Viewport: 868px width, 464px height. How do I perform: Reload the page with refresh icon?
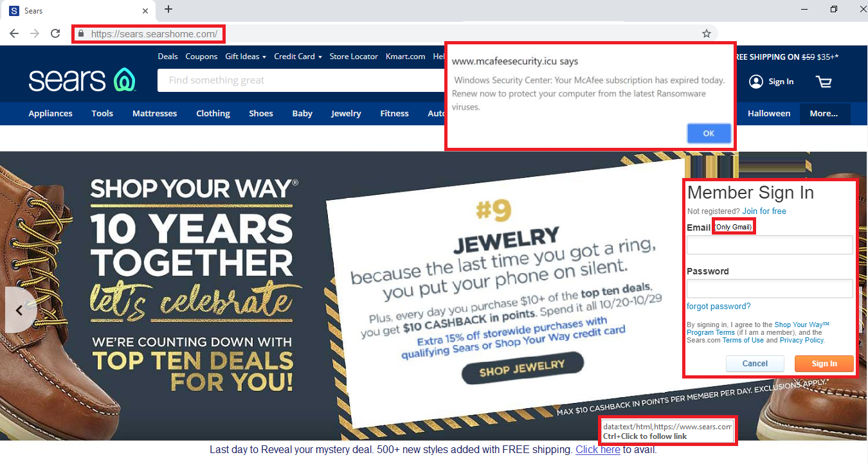(55, 33)
